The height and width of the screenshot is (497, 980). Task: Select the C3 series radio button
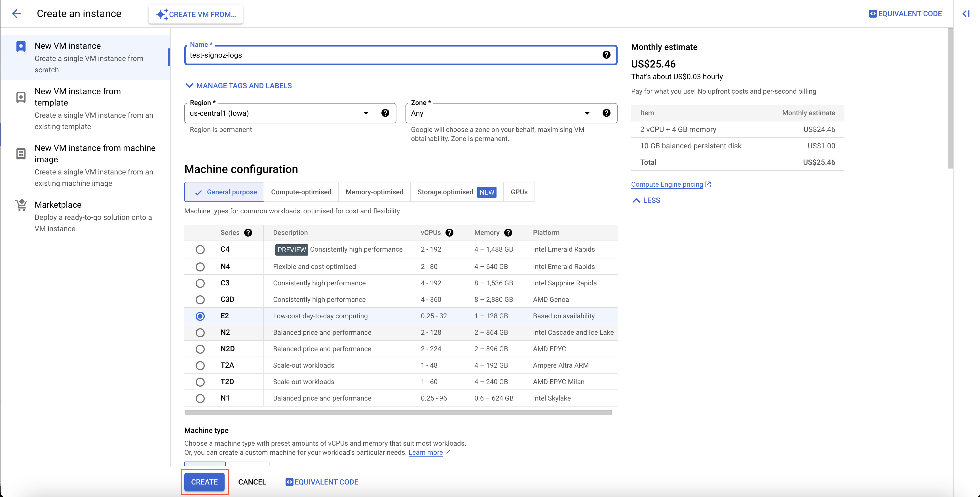(200, 283)
